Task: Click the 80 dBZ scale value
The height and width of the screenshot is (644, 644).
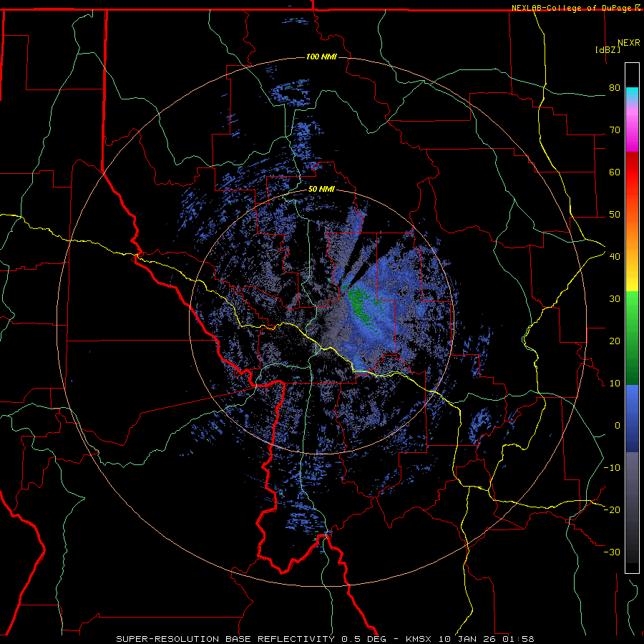Action: (615, 88)
